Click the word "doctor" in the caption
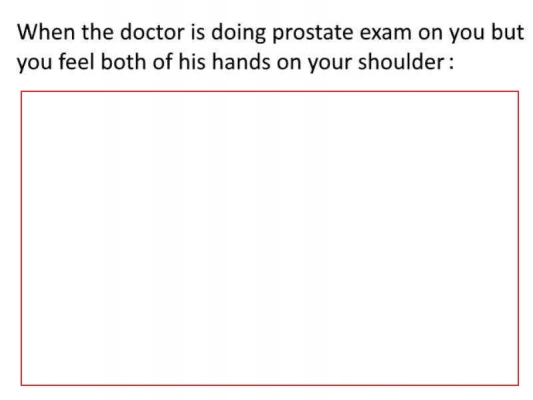The width and height of the screenshot is (533, 400). coord(152,32)
